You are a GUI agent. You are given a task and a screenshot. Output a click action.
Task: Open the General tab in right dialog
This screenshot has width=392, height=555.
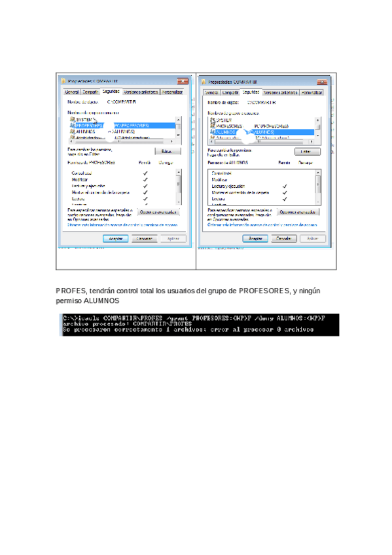tap(211, 93)
